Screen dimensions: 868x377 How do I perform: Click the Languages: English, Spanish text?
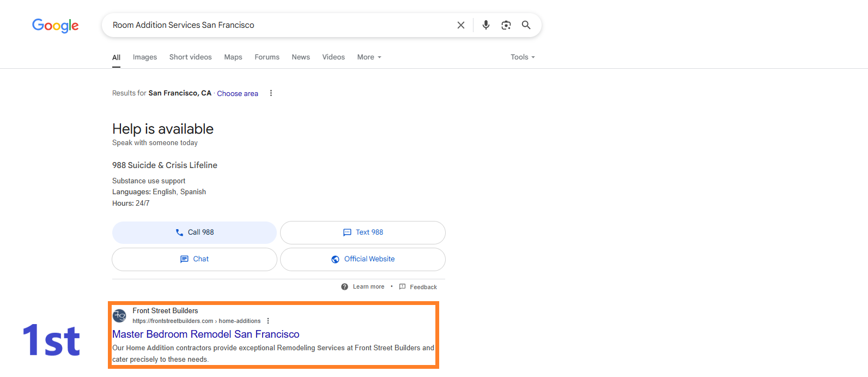click(x=159, y=192)
